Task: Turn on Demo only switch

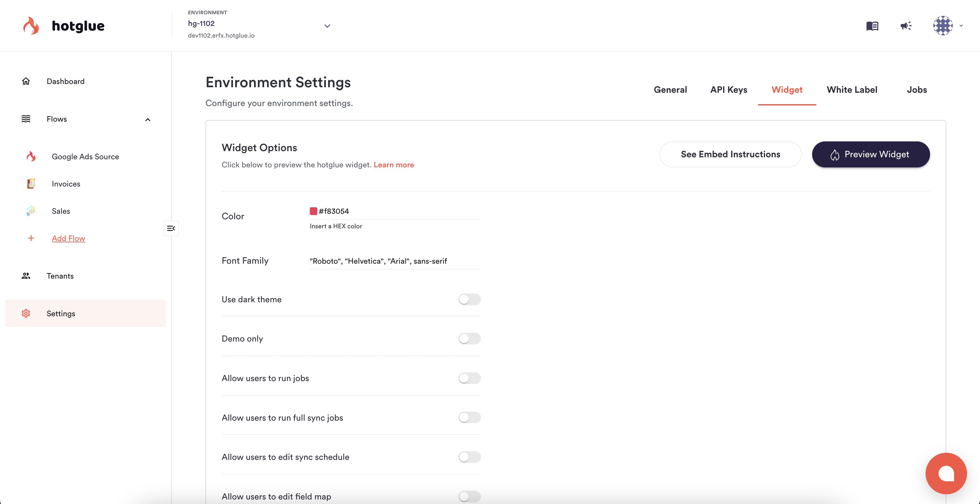Action: tap(469, 339)
